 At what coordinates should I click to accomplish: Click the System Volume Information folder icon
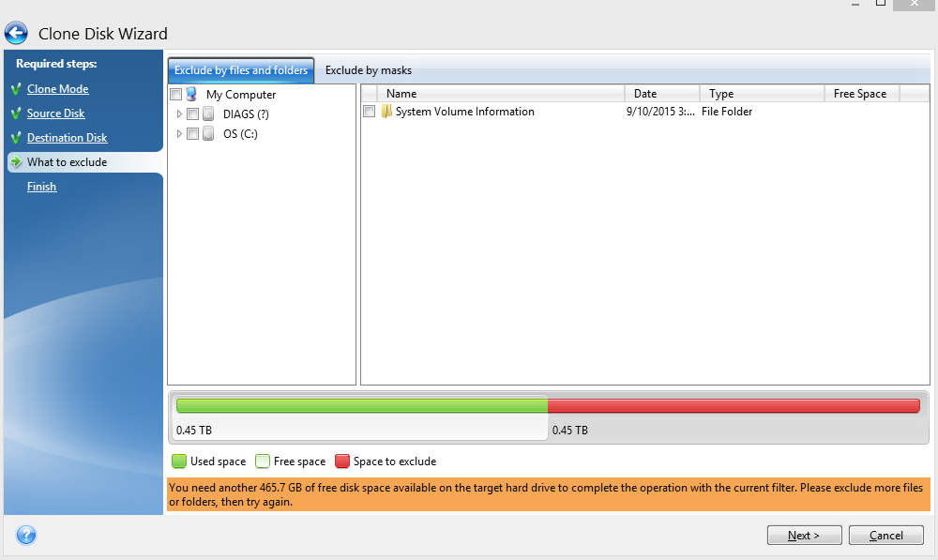point(386,112)
